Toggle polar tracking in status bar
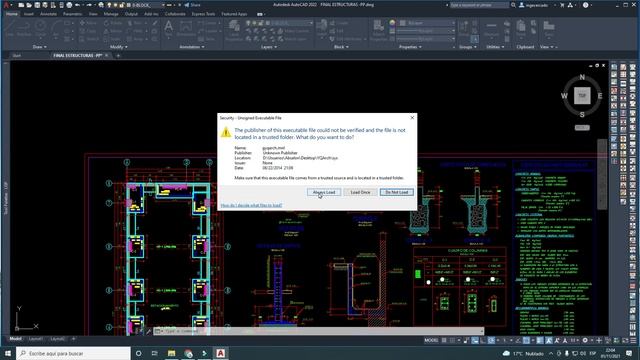Image resolution: width=640 pixels, height=360 pixels. (x=491, y=340)
